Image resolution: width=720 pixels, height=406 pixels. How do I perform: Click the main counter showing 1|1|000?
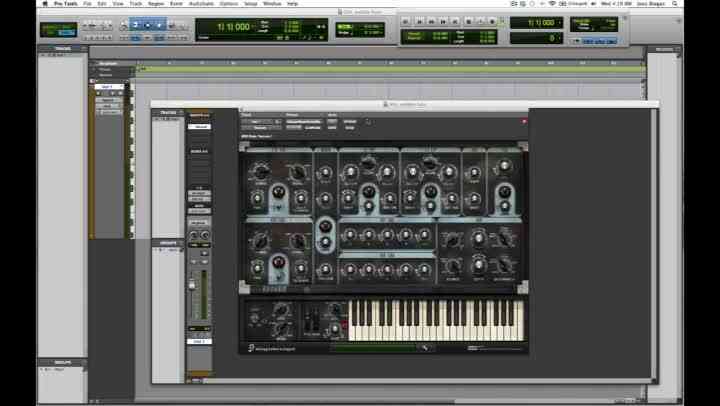coord(233,27)
